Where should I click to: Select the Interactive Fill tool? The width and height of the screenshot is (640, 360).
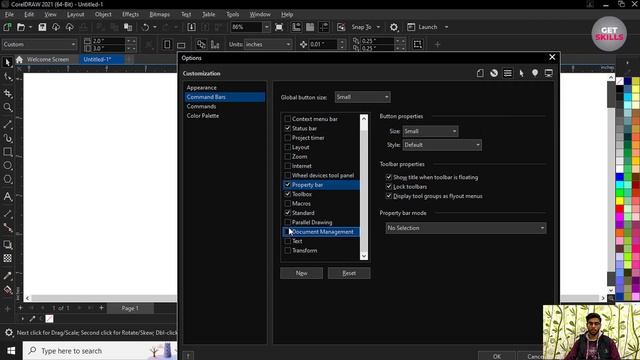click(x=7, y=290)
